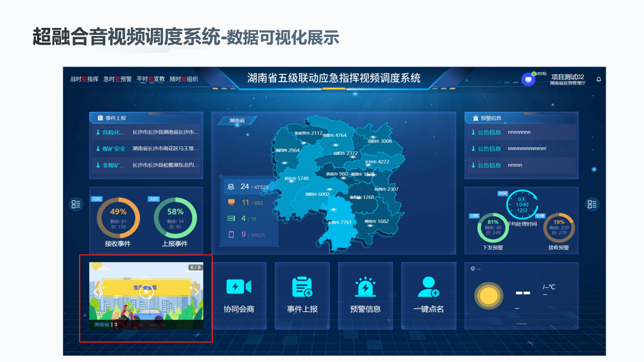Open the announcement text mmmmmmmmmm
Screen dimensions: 644x362
coord(527,148)
